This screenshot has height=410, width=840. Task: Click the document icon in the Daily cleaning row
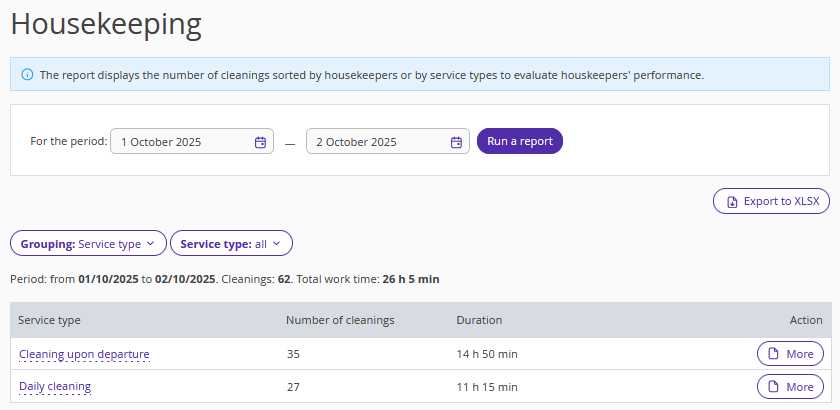click(773, 387)
